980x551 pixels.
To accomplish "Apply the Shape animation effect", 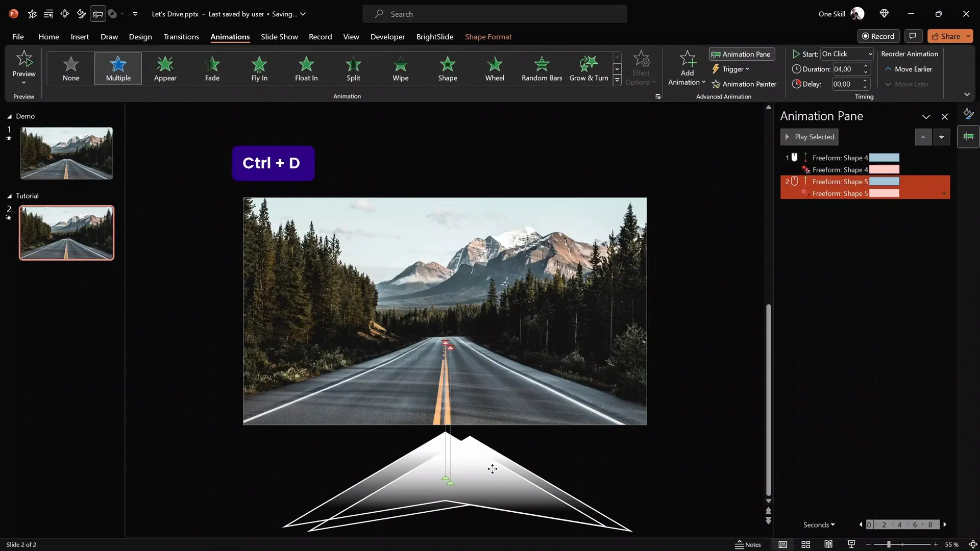I will pyautogui.click(x=448, y=68).
